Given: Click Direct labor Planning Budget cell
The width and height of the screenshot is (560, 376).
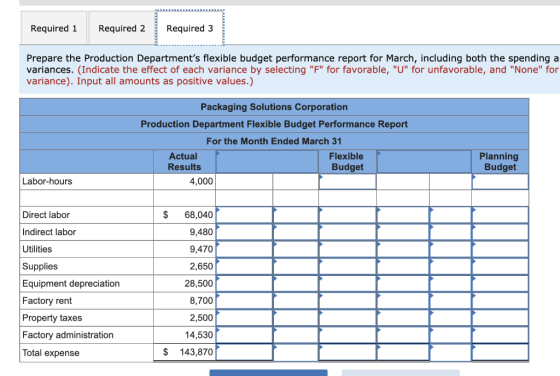Looking at the screenshot, I should tap(500, 215).
